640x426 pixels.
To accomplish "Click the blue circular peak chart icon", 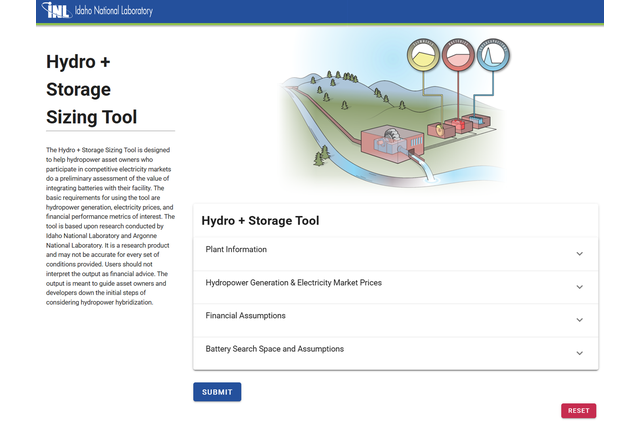I will point(493,55).
